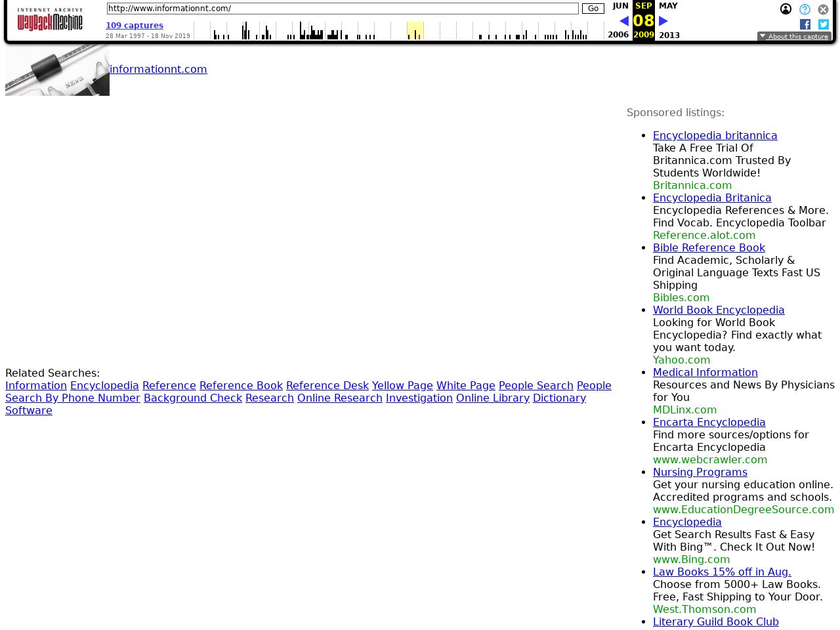This screenshot has height=630, width=840.
Task: Open the 109 captures link
Action: (x=135, y=26)
